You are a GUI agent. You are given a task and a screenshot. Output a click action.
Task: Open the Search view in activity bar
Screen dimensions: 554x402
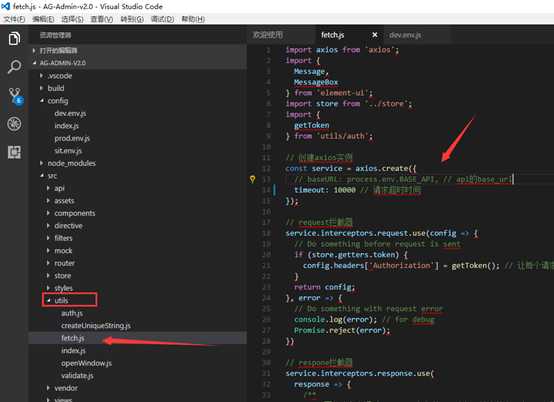(14, 66)
